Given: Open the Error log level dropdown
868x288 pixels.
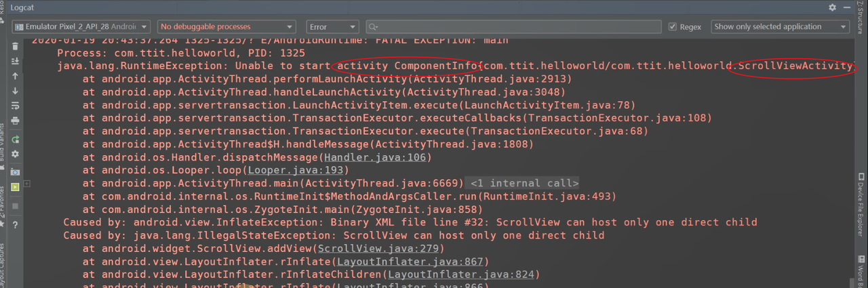Looking at the screenshot, I should [332, 27].
